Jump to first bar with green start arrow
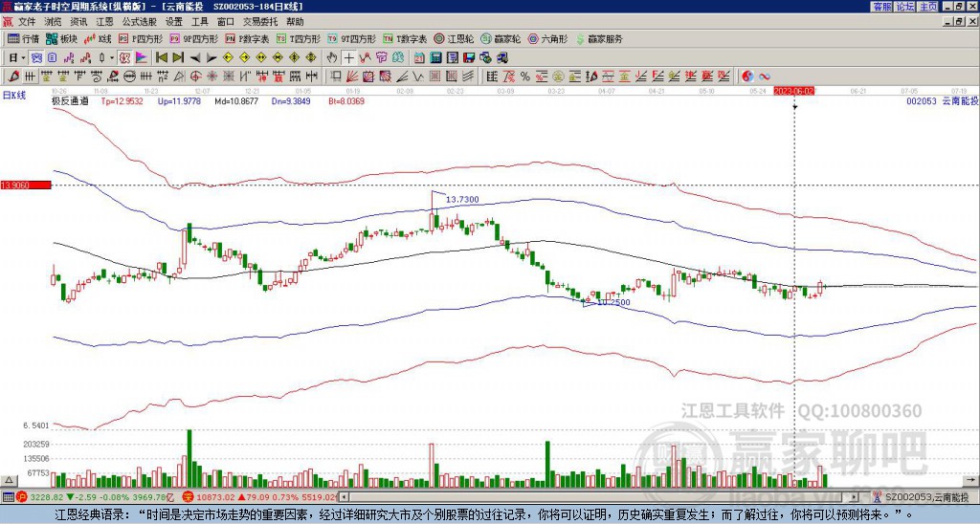Screen dimensions: 980x524 point(161,58)
